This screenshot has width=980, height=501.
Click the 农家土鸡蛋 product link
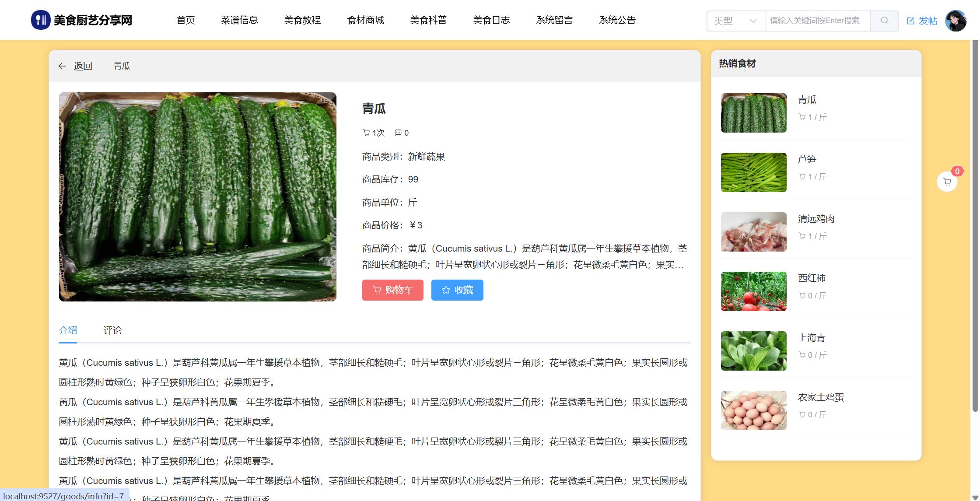coord(820,397)
